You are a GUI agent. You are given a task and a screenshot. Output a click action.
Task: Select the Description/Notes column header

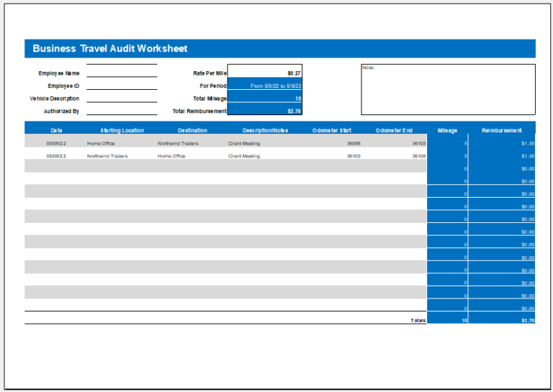click(265, 130)
